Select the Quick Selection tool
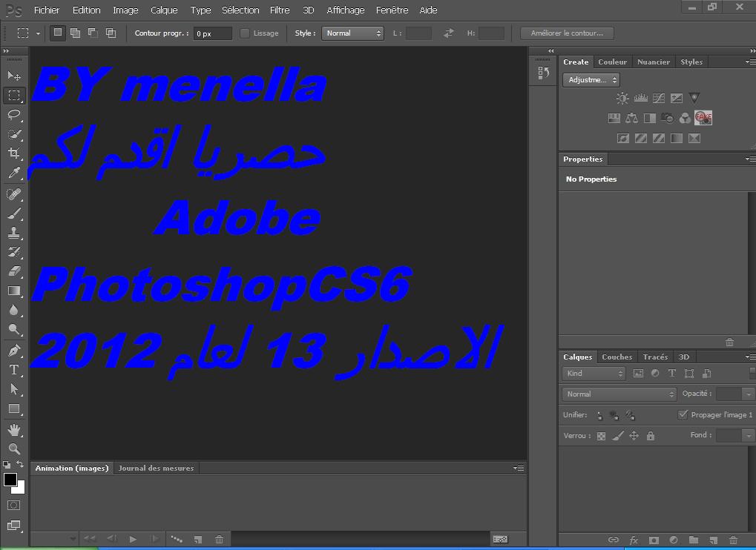756x550 pixels. coord(14,134)
